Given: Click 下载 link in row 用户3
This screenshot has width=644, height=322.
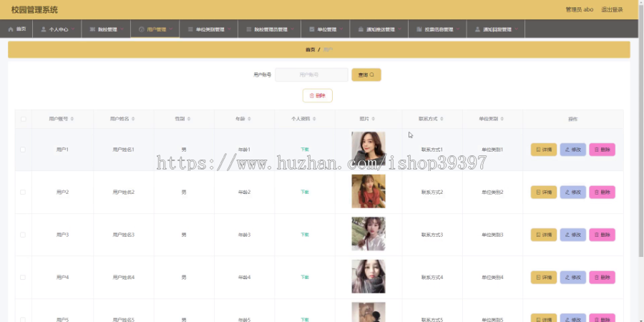Looking at the screenshot, I should tap(305, 235).
